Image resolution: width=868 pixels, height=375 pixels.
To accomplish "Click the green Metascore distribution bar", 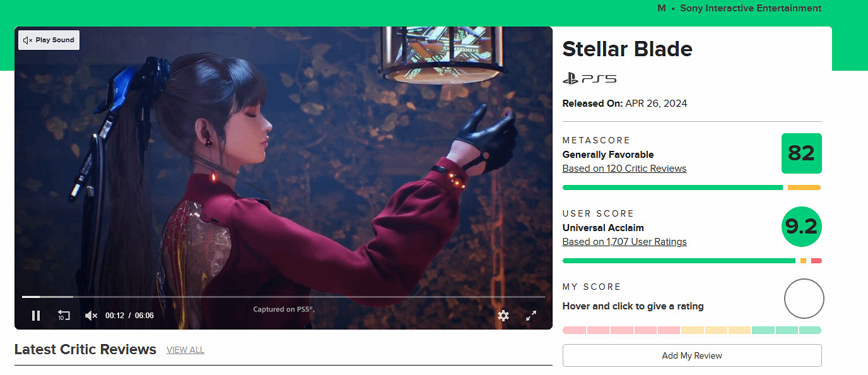I will pos(672,187).
